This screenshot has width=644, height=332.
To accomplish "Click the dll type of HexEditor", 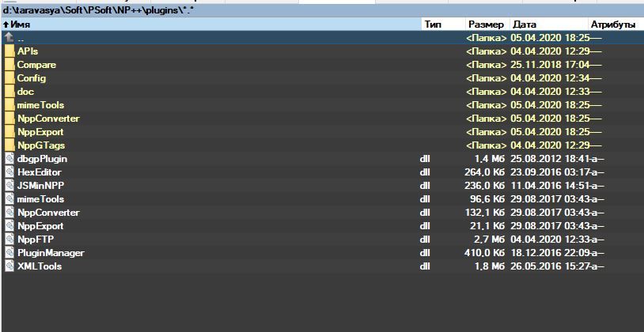I will coord(425,172).
